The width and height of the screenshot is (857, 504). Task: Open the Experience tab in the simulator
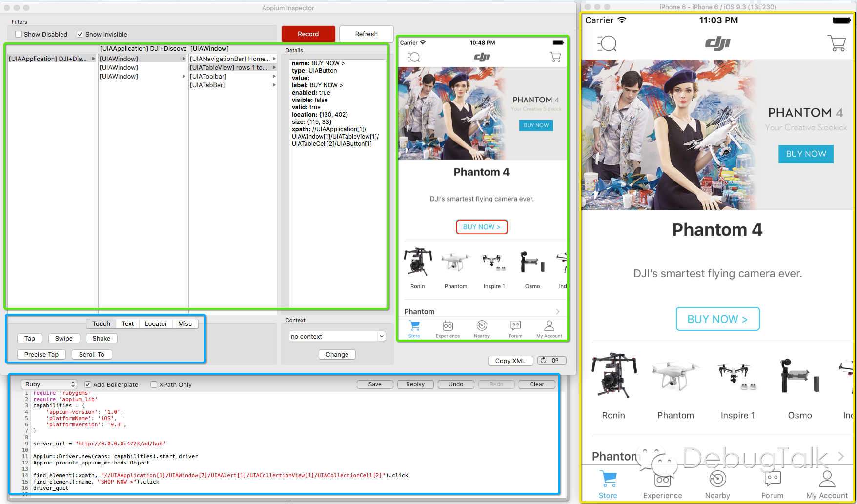[662, 479]
